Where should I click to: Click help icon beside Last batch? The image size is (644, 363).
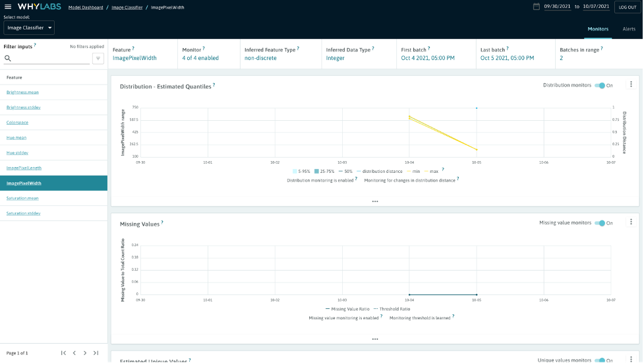(x=508, y=48)
